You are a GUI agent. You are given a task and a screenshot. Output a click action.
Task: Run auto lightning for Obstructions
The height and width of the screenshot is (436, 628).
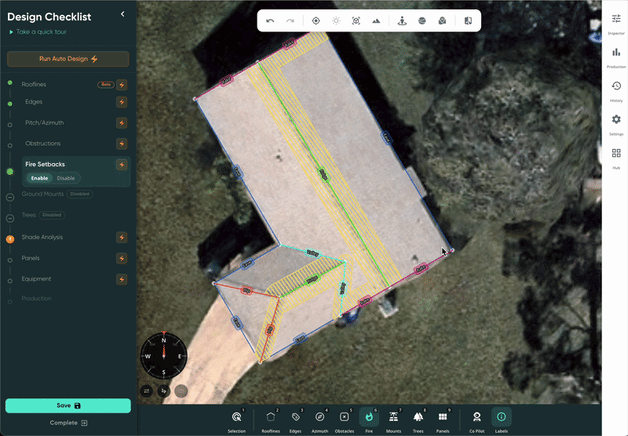[x=122, y=144]
